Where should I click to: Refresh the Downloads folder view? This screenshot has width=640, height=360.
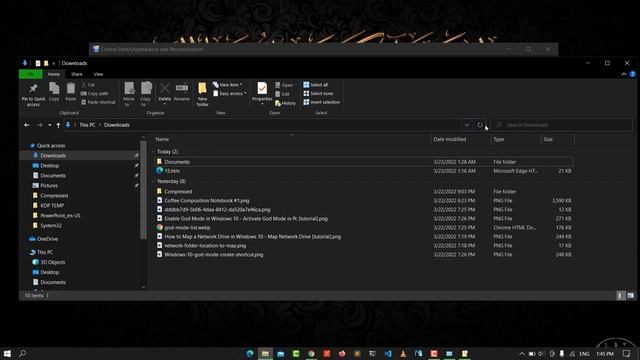click(x=480, y=125)
